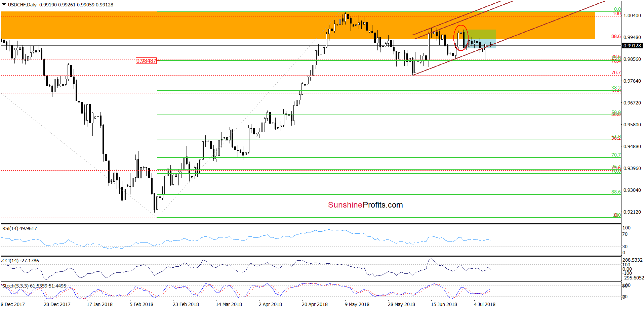Click the 2 Apr 2018 date label

click(x=271, y=304)
